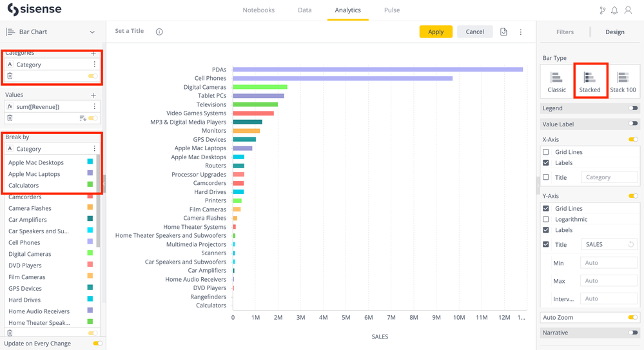The height and width of the screenshot is (350, 644).
Task: Delete the sum([Revenue]) value with trash icon
Action: tap(10, 118)
